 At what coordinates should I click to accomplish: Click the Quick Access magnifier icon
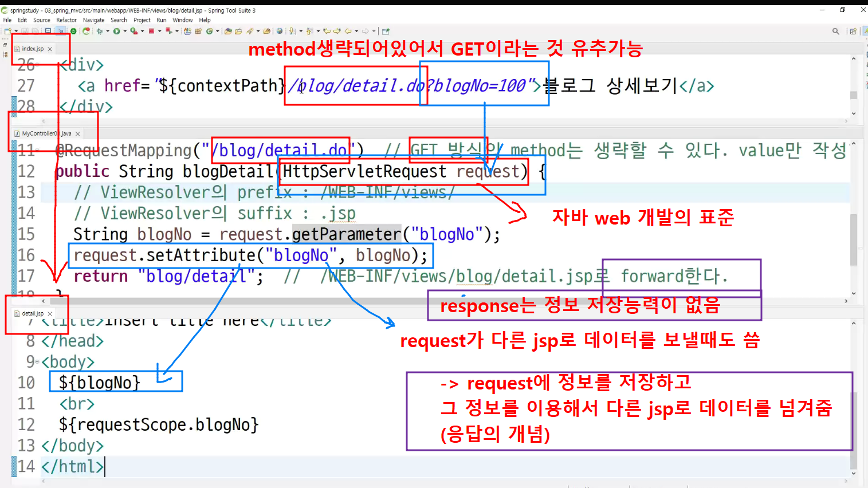[836, 32]
